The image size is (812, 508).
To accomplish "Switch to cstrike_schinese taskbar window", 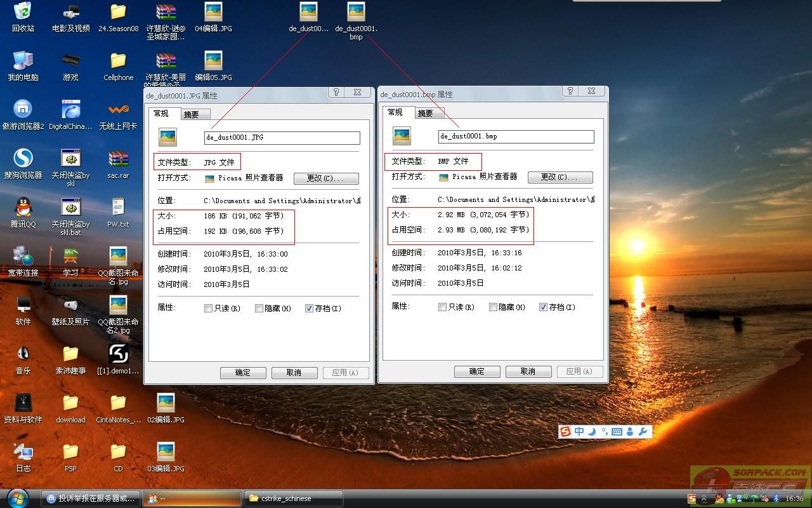I will pyautogui.click(x=293, y=498).
